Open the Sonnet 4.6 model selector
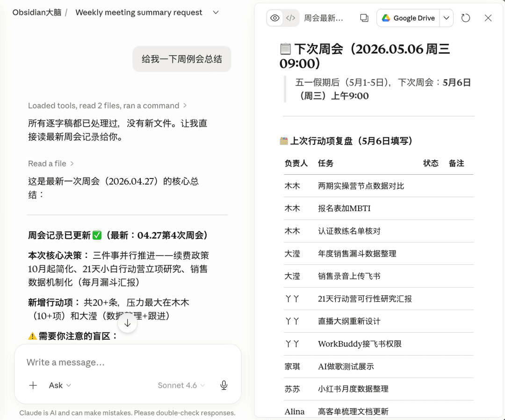Screen dimensions: 505x420 tap(181, 385)
